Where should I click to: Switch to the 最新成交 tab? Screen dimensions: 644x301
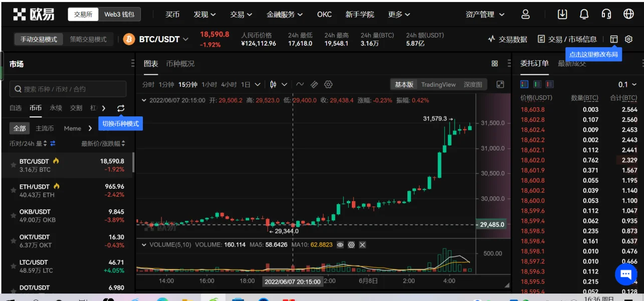[x=572, y=64]
